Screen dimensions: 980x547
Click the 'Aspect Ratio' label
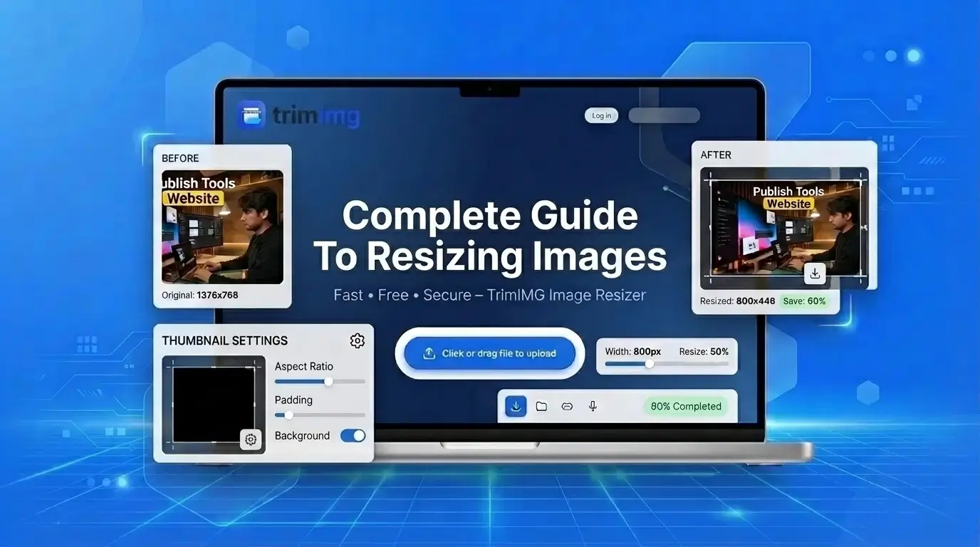pyautogui.click(x=304, y=366)
